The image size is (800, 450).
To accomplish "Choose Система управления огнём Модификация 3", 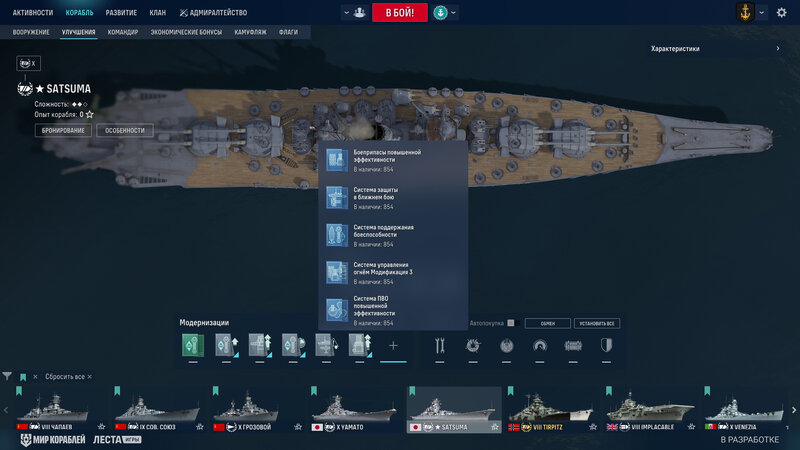I will pos(393,272).
